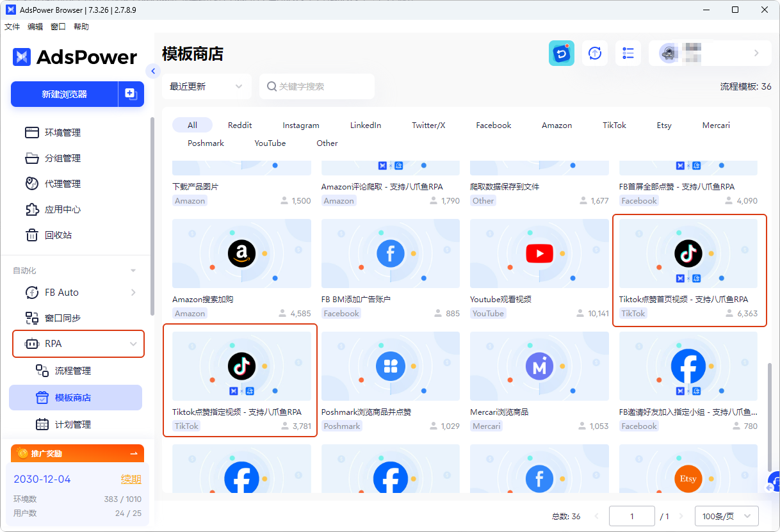The width and height of the screenshot is (780, 532).
Task: Click the headset support icon at right edge
Action: 774,482
